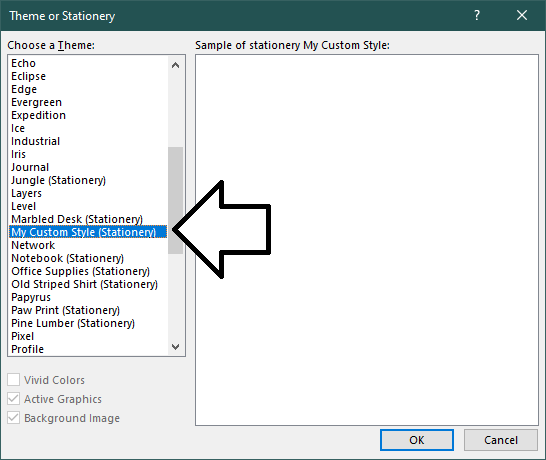Screen dimensions: 546x460
Task: Click the stationery sample preview area
Action: click(367, 240)
